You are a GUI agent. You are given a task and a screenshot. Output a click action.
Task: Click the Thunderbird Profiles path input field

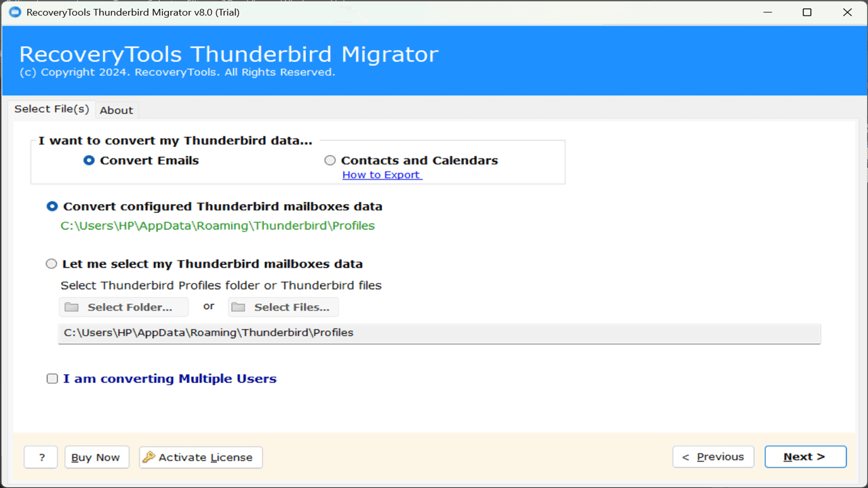coord(439,333)
